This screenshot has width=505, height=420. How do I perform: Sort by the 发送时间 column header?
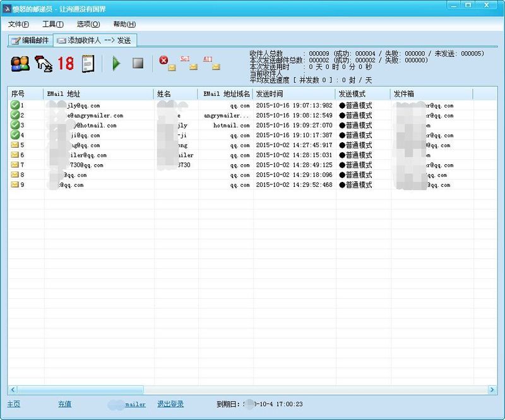pyautogui.click(x=294, y=94)
